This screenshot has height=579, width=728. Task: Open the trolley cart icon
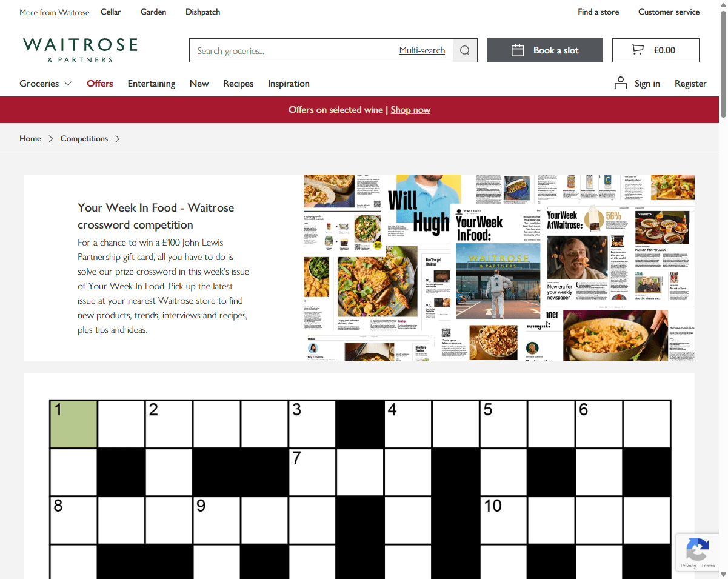[637, 50]
